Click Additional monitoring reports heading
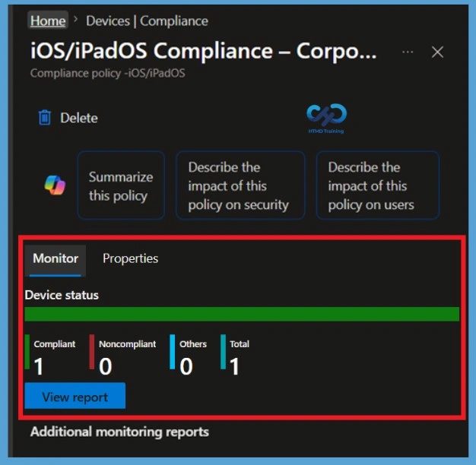Image resolution: width=476 pixels, height=465 pixels. tap(119, 432)
